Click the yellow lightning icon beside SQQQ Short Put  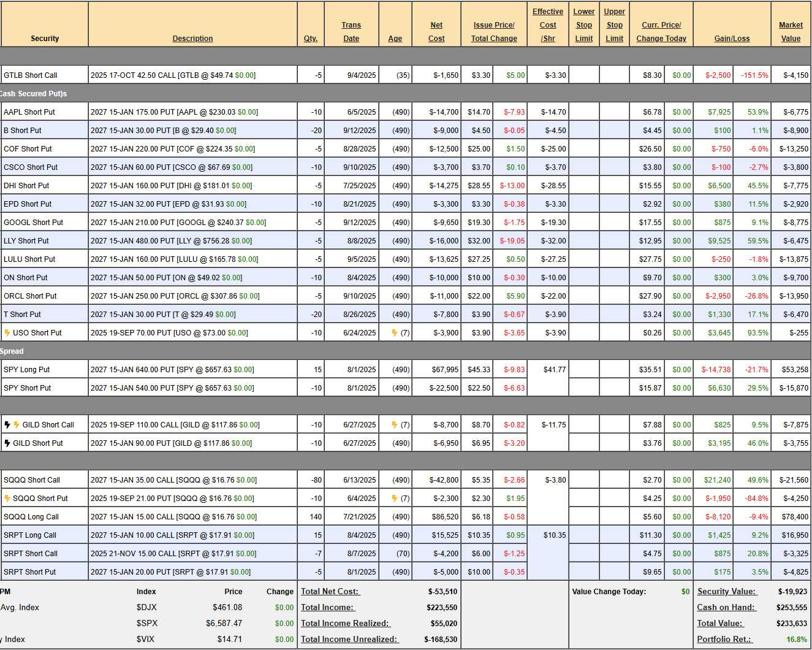click(7, 499)
